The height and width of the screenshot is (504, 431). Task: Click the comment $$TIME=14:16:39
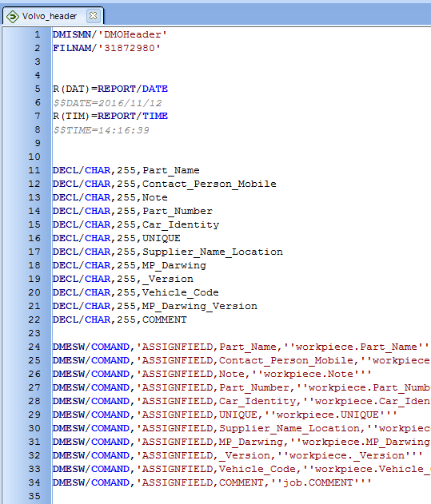point(101,130)
